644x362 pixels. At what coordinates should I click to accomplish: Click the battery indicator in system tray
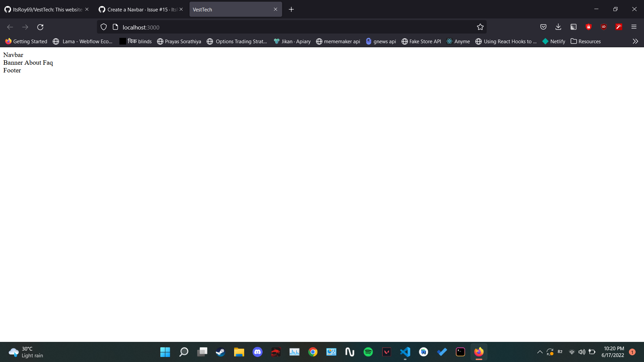(592, 352)
